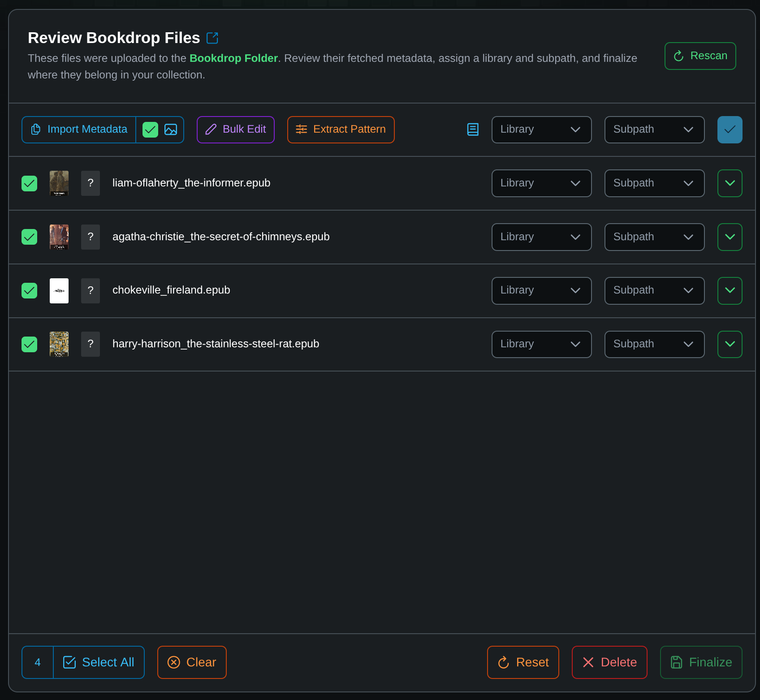Uncheck the liam-oflaherty_the-informer.epub checkbox
Screen dimensions: 760x700
tap(30, 183)
